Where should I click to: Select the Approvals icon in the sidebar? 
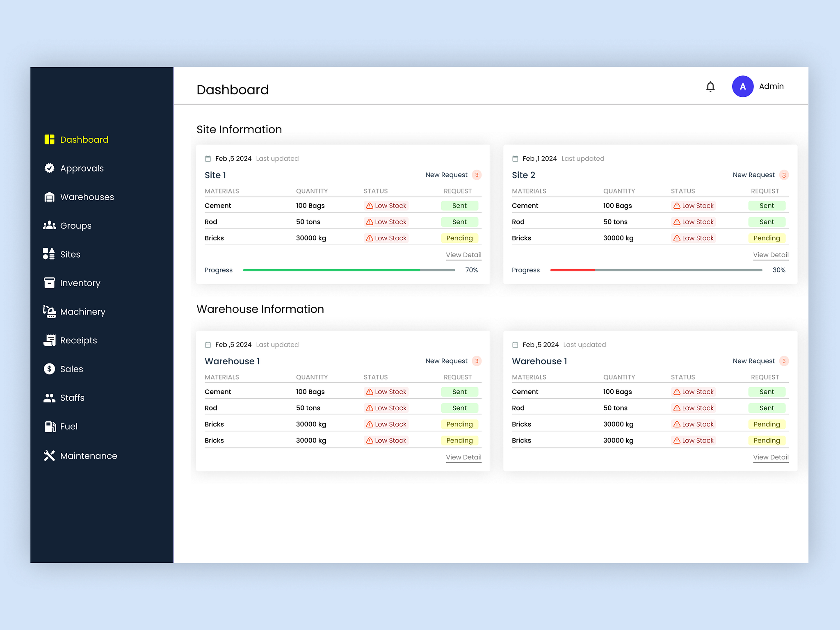pos(50,168)
